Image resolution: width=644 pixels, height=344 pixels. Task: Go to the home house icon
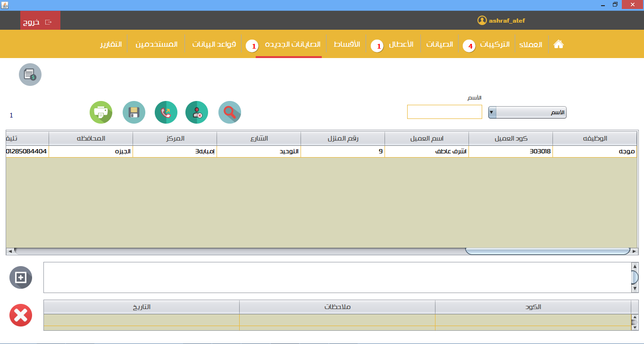(x=559, y=44)
